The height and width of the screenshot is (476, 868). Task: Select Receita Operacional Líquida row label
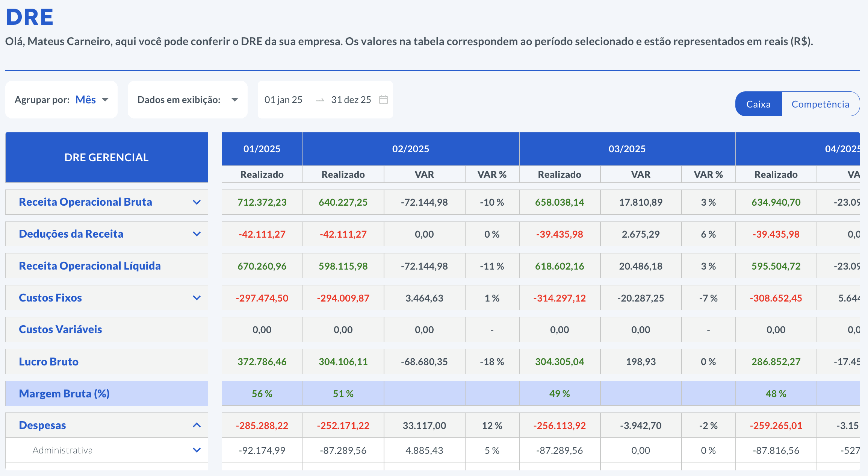[90, 266]
